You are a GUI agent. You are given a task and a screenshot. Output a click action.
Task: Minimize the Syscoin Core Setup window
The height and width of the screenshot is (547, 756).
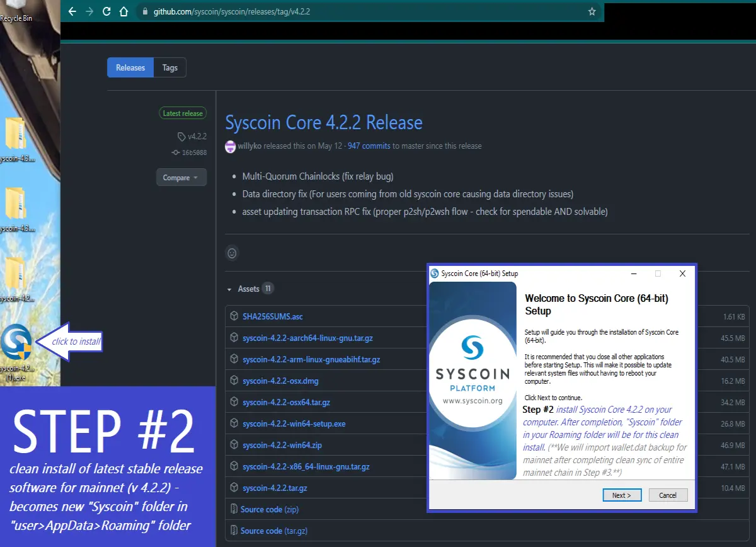point(634,273)
